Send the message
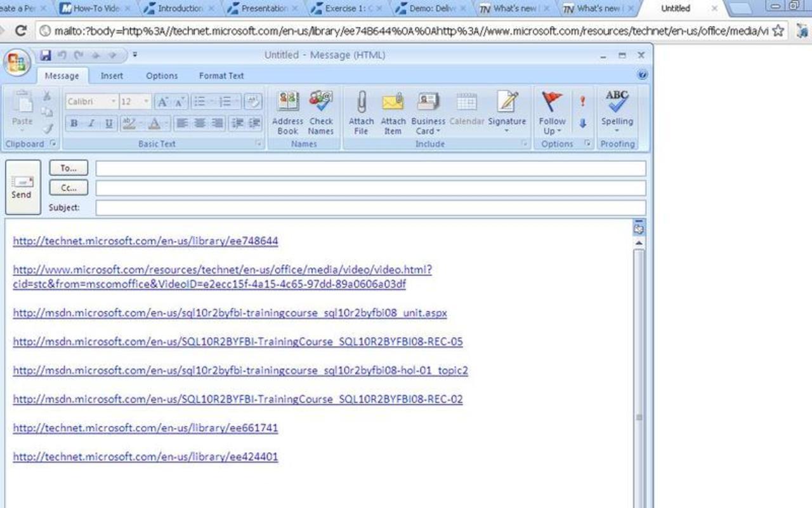 point(23,187)
